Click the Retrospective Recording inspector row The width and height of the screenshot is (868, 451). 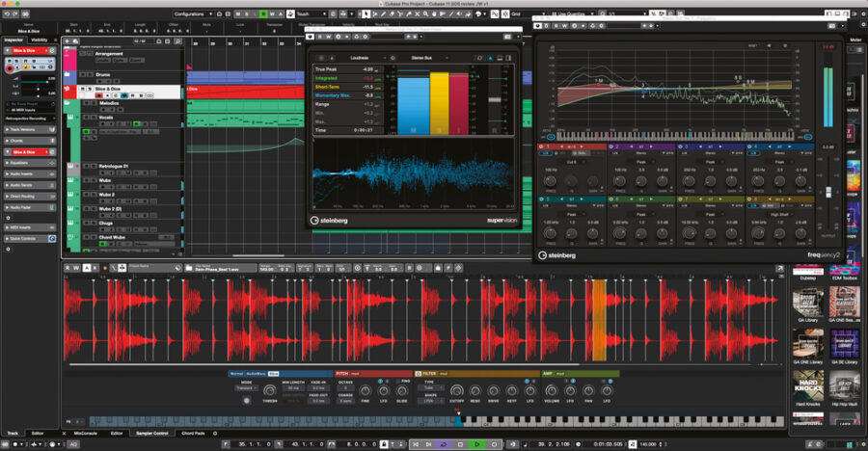pos(30,119)
